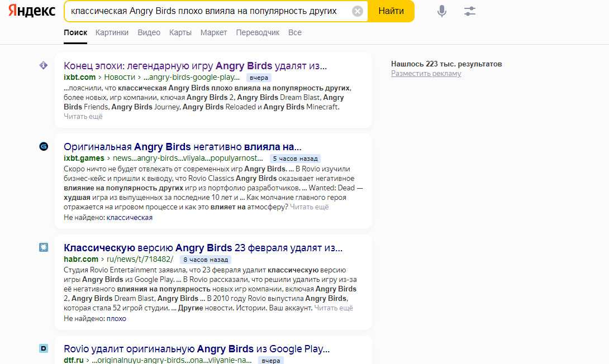
Task: Open result 'Классическую версию Angry Birds 23 февраля'
Action: (x=203, y=248)
